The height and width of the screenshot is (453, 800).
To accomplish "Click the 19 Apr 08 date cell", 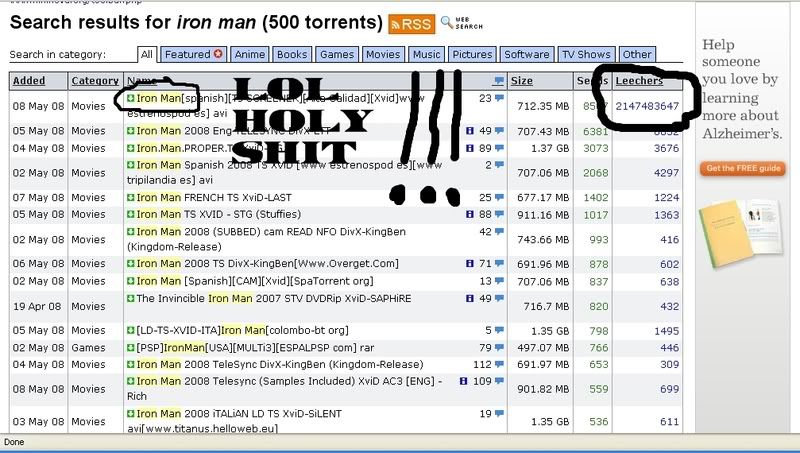I will coord(37,307).
